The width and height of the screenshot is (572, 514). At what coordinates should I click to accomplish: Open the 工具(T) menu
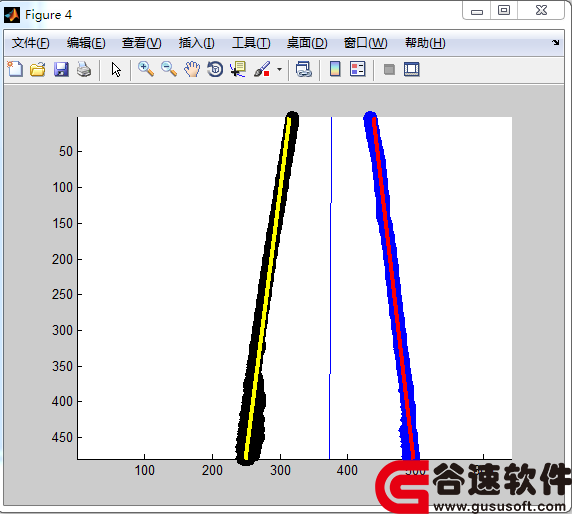pos(251,43)
